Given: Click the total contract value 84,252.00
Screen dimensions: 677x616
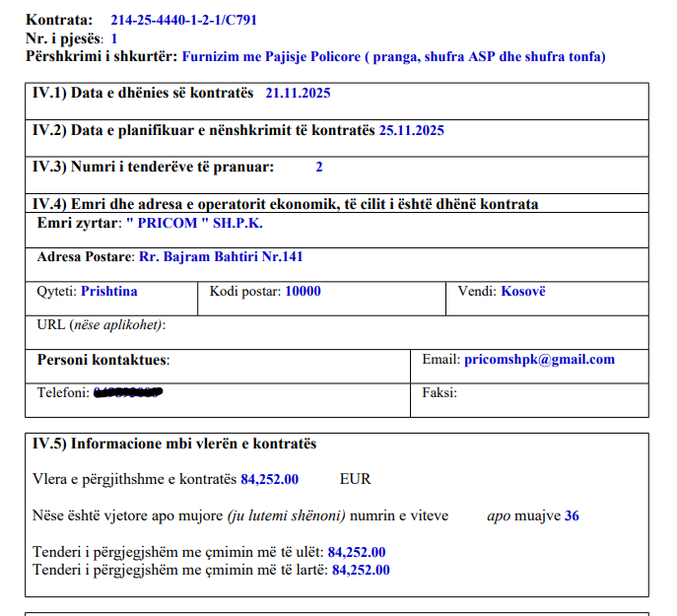Looking at the screenshot, I should pos(269,479).
